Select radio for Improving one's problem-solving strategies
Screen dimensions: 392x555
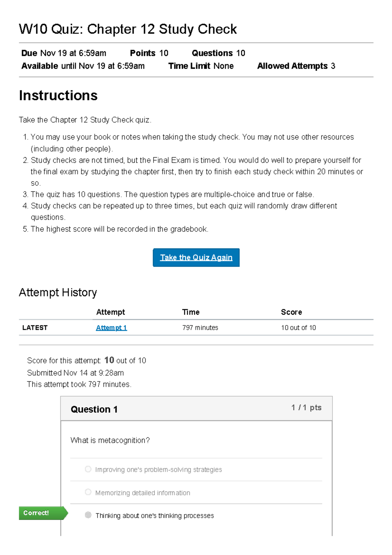88,469
